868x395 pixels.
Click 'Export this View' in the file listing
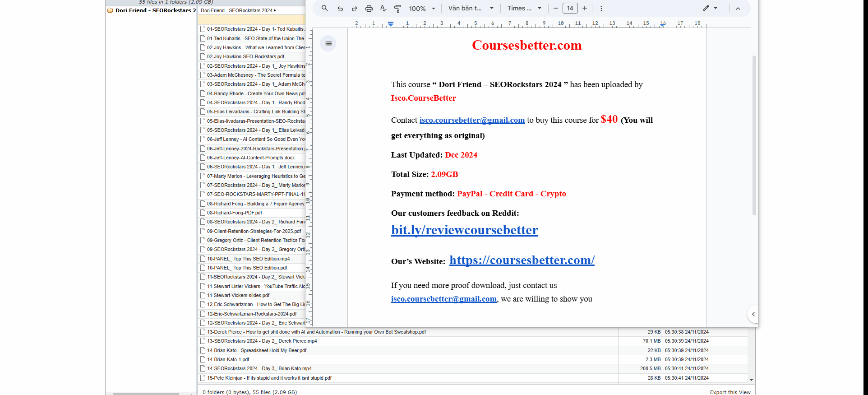(730, 392)
